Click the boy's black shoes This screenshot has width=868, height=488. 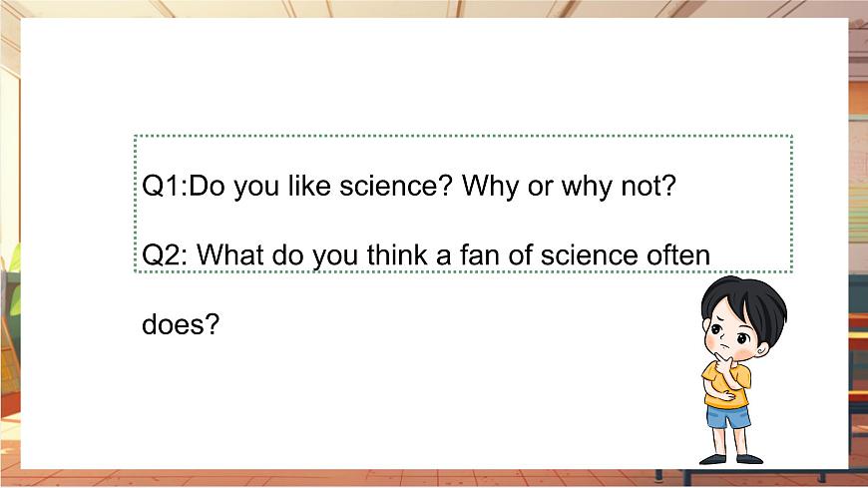[731, 459]
